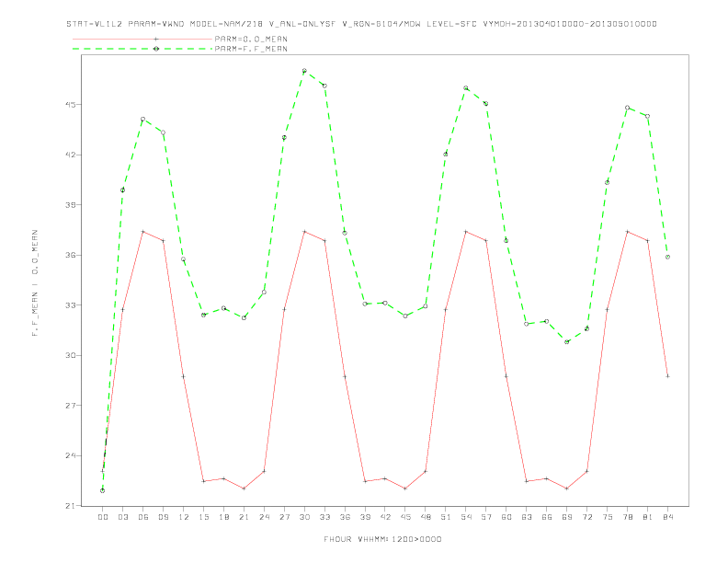Select the PARM=F.F_MEAN legend label
728x563 pixels.
[251, 49]
